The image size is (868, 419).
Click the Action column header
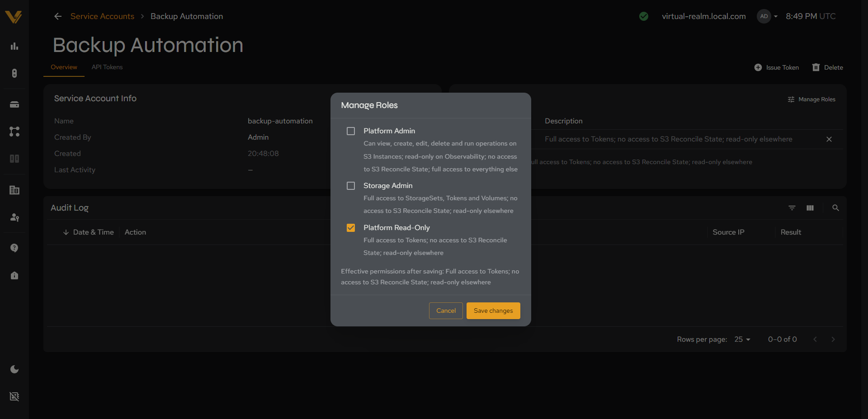click(x=135, y=232)
